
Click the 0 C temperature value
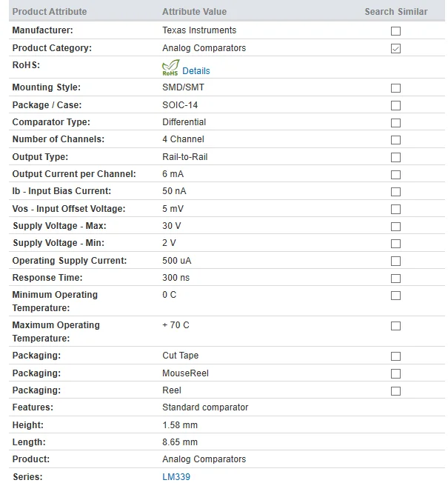(169, 295)
